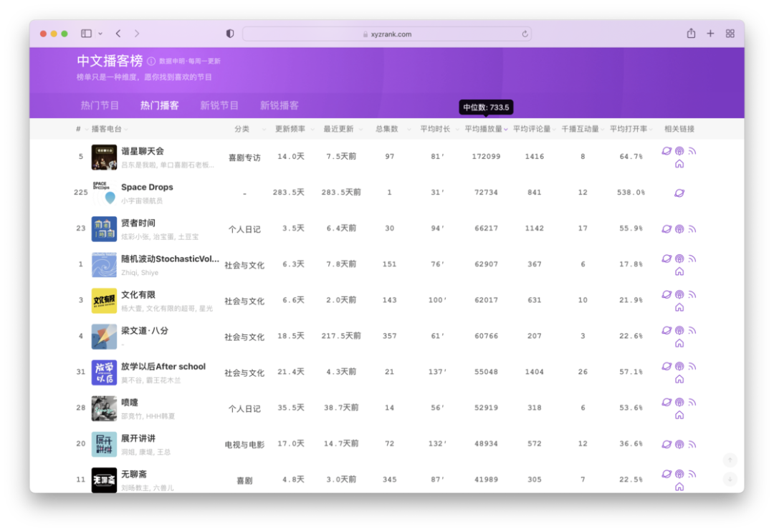Open homepage icon for 文化有限

point(679,307)
